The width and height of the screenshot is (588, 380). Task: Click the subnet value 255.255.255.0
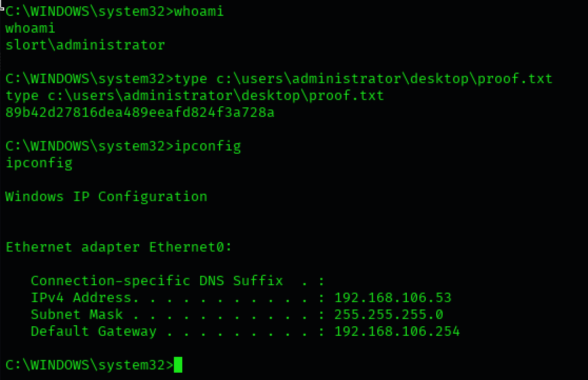(388, 315)
